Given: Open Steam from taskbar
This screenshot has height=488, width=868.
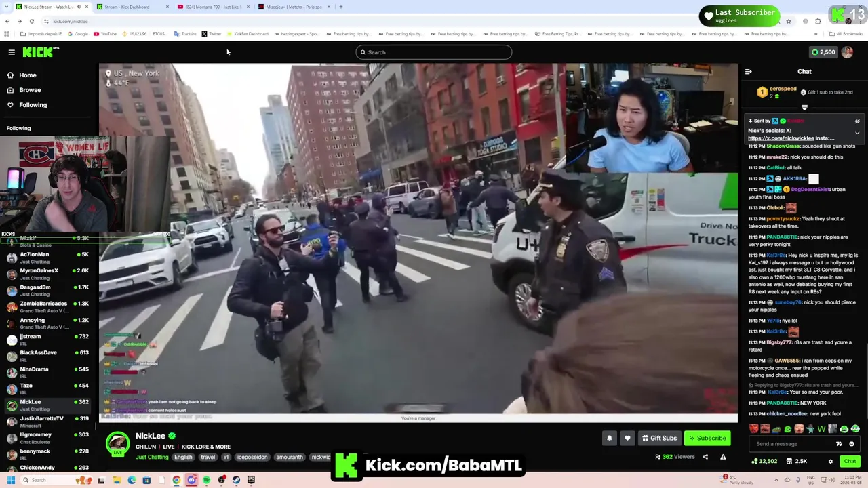Looking at the screenshot, I should tap(236, 480).
